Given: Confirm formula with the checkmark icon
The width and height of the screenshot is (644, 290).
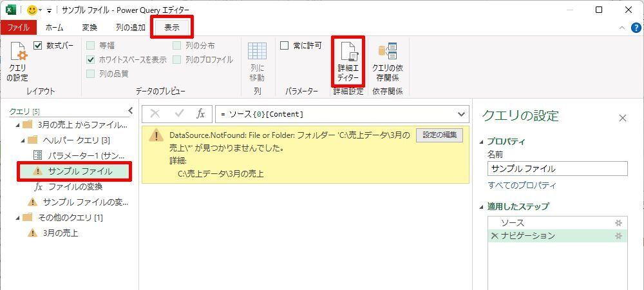Looking at the screenshot, I should [x=179, y=114].
